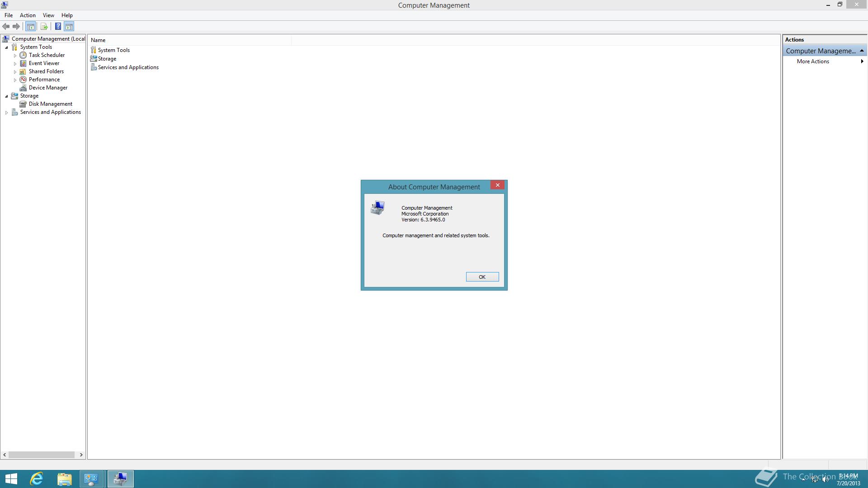The image size is (868, 488).
Task: Expand the Task Scheduler node arrow
Action: [x=15, y=56]
